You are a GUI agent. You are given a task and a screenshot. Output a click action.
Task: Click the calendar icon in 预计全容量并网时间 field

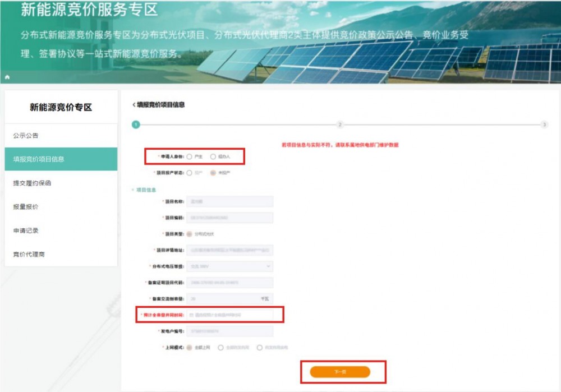[191, 315]
